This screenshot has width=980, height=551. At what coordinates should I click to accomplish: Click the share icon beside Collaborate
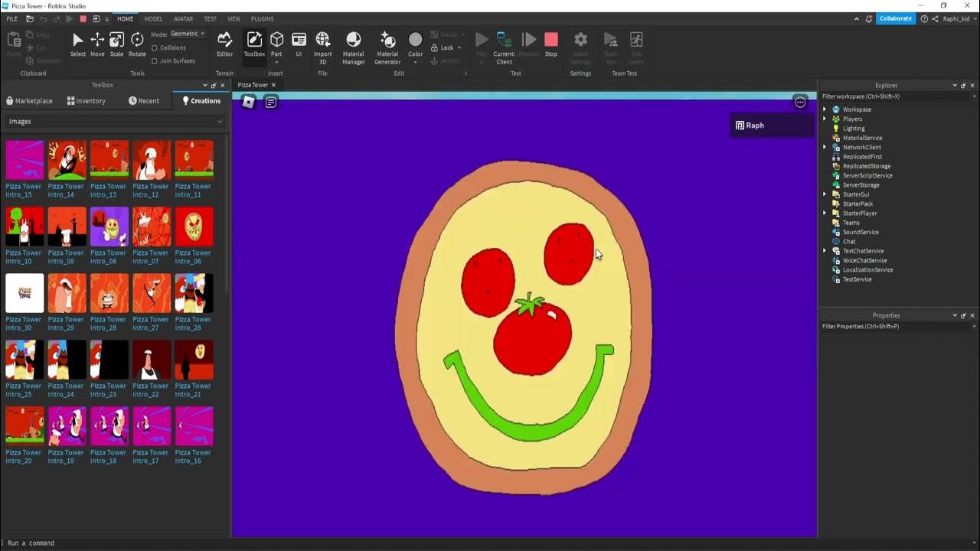coord(935,18)
